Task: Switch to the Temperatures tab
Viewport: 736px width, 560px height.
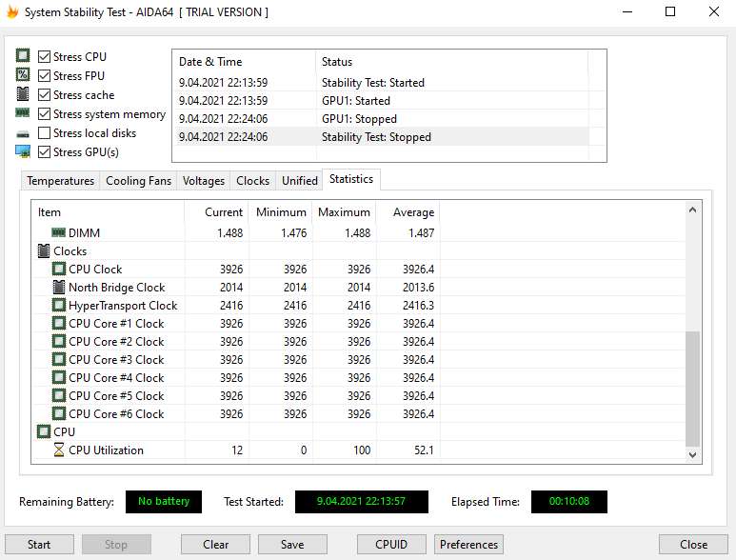Action: click(x=61, y=181)
